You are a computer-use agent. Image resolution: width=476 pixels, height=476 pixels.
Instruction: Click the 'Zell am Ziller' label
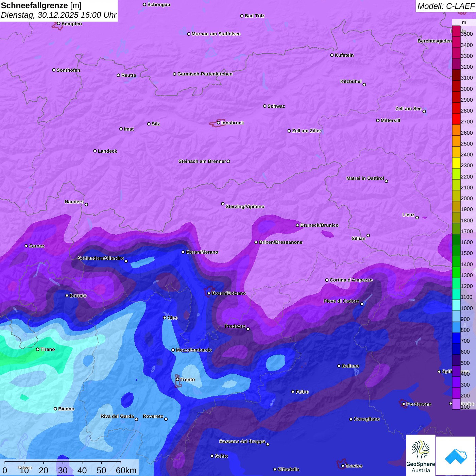pyautogui.click(x=307, y=131)
